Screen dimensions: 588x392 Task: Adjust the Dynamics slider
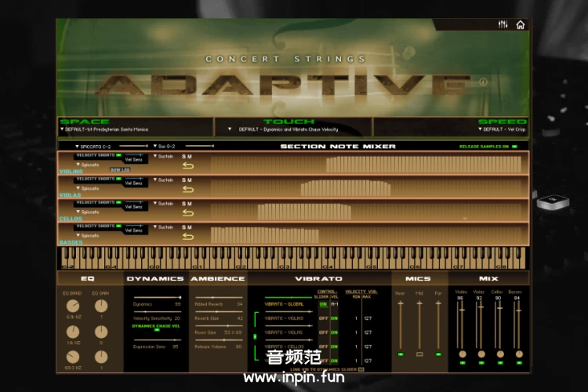point(158,297)
